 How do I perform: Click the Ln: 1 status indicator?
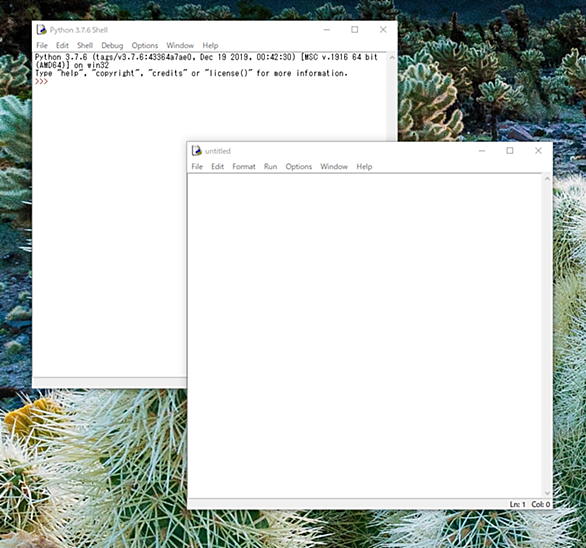[518, 504]
